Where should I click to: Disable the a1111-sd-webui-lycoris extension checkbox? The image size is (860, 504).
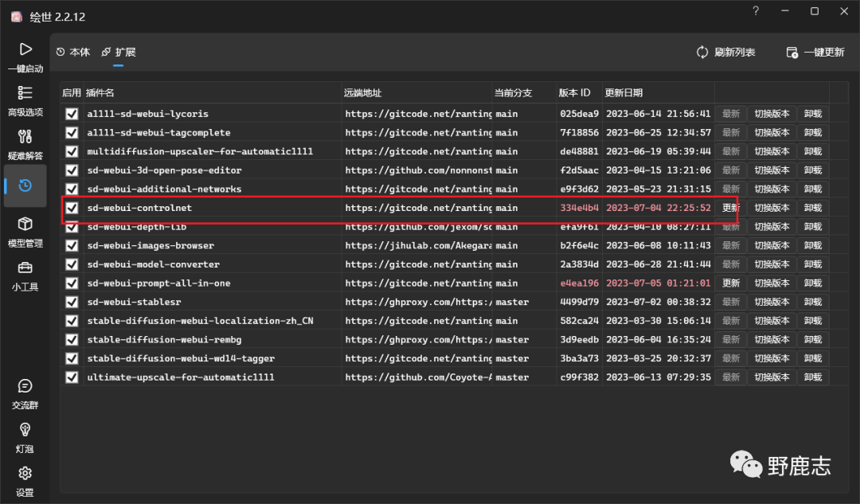point(72,114)
